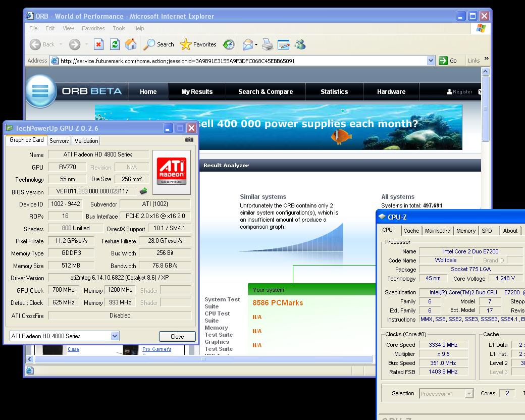Open the address bar dropdown arrow
This screenshot has height=420, width=525.
431,61
